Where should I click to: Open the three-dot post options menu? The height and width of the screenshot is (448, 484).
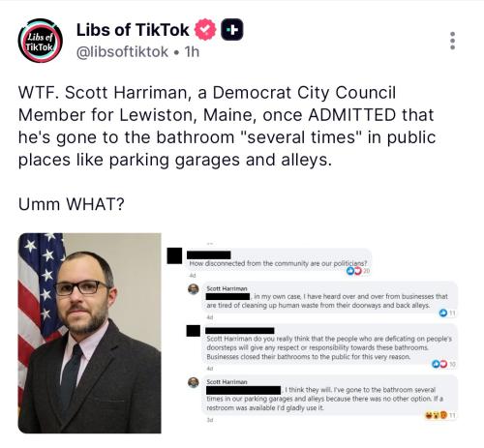coord(452,41)
